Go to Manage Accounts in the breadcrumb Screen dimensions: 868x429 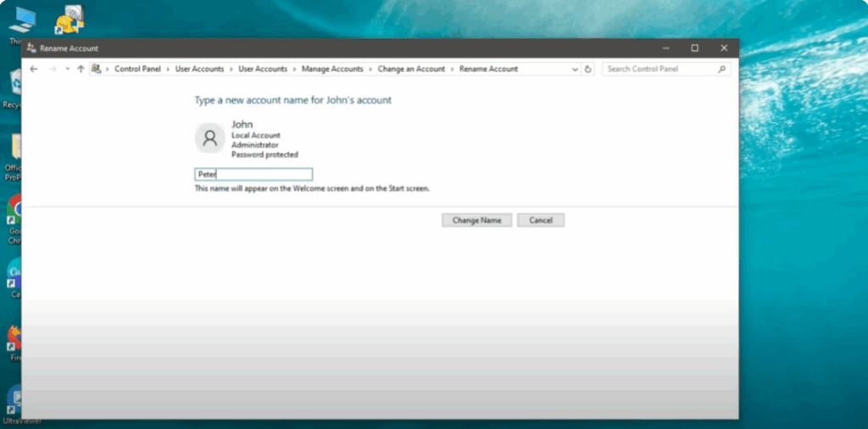point(332,69)
